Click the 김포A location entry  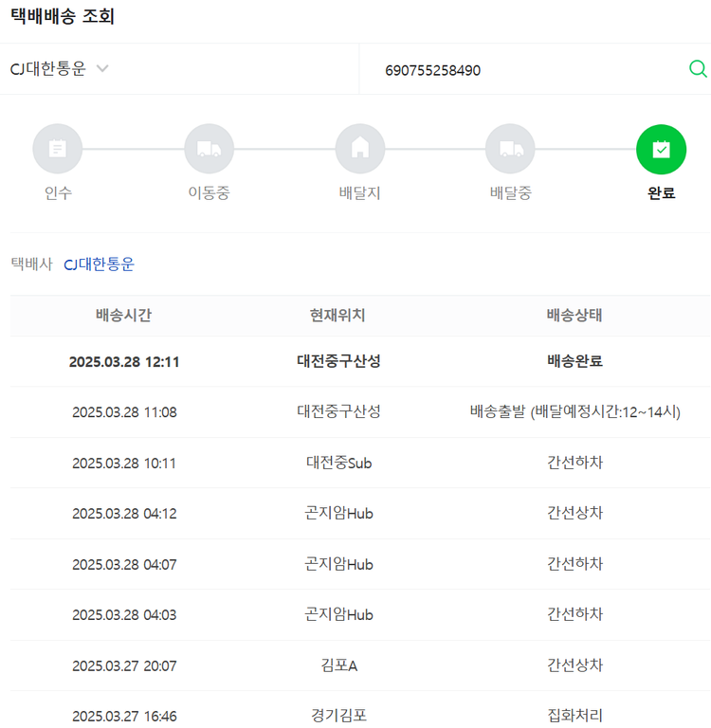338,665
